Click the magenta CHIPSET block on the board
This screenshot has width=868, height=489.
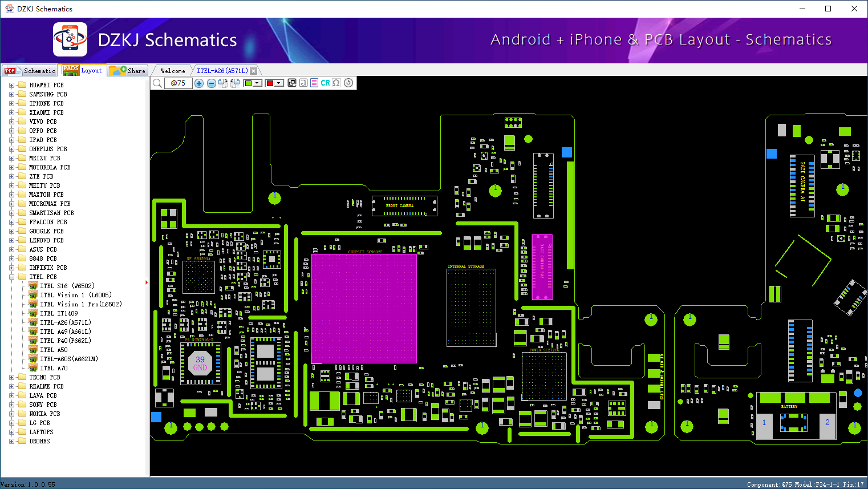[364, 309]
